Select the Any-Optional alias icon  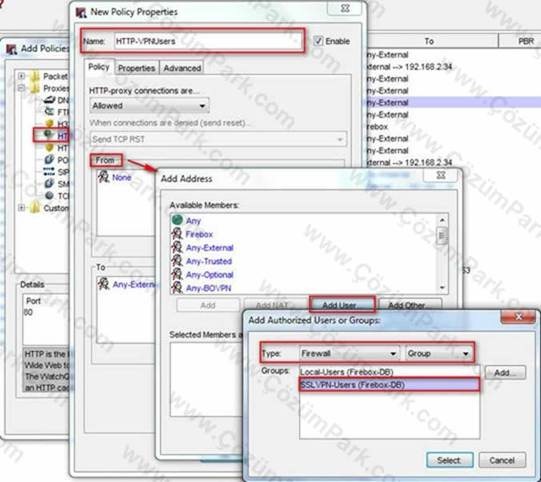[x=177, y=274]
